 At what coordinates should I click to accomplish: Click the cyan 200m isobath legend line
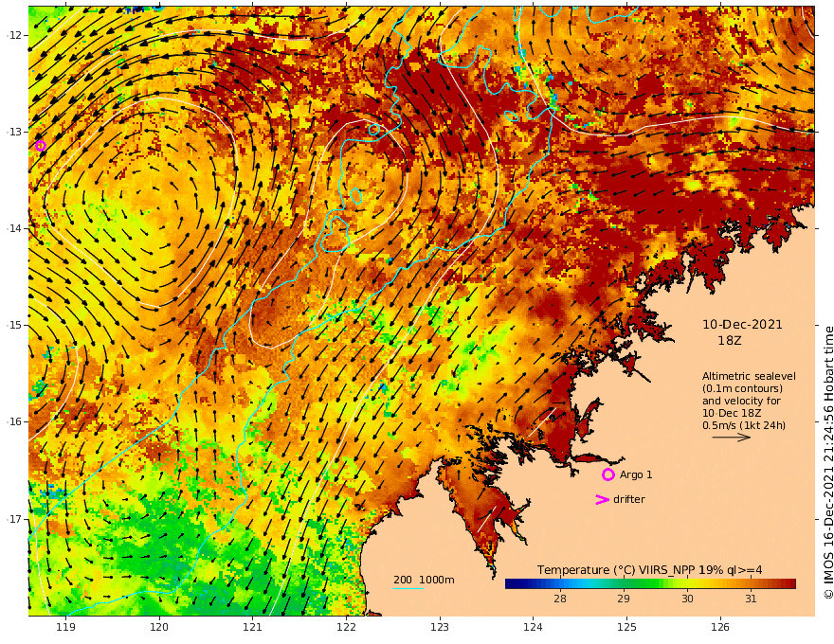tap(408, 588)
